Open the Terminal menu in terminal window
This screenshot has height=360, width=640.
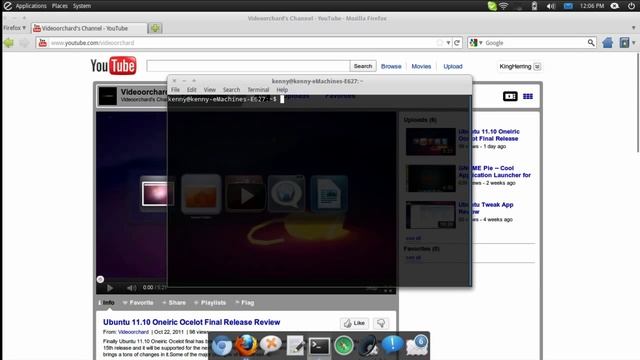(258, 90)
